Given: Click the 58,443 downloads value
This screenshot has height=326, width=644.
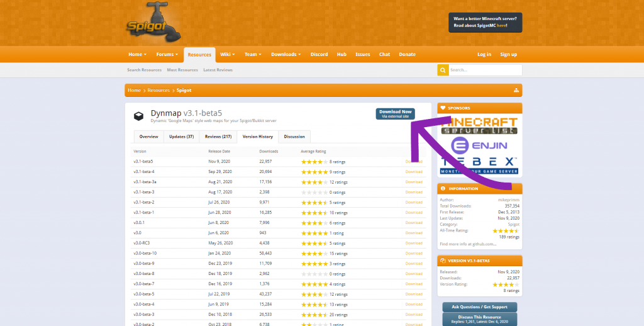Looking at the screenshot, I should [265, 253].
